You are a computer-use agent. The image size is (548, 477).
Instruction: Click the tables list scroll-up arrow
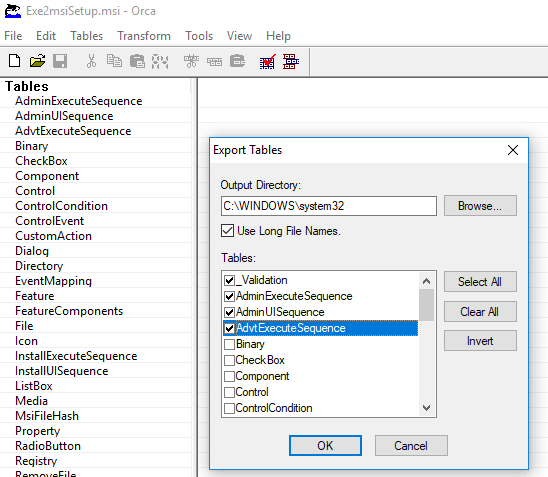[426, 281]
